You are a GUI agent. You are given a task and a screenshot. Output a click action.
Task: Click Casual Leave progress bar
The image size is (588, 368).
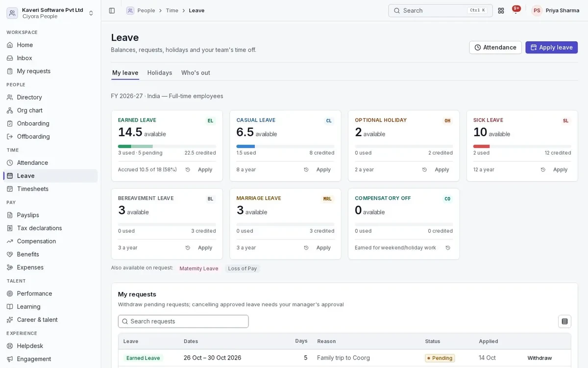(285, 146)
